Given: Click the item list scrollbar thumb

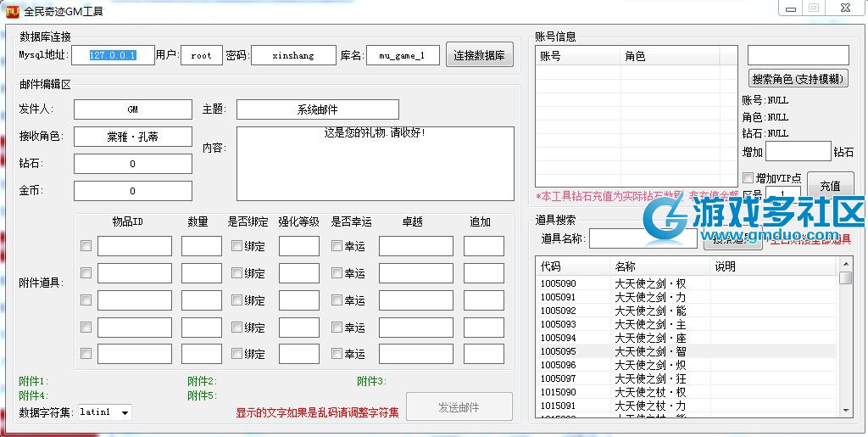Looking at the screenshot, I should pyautogui.click(x=845, y=277).
